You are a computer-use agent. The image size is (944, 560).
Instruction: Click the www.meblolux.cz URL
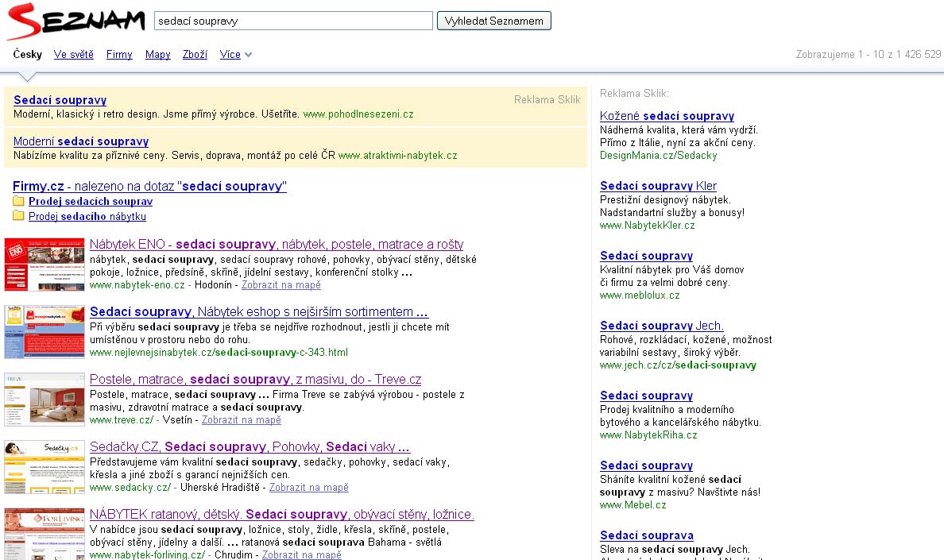pyautogui.click(x=640, y=295)
